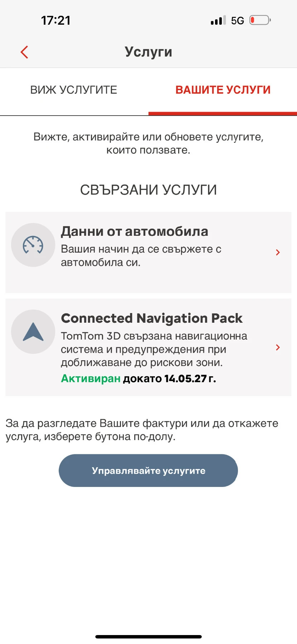297x644 pixels.
Task: Click the TomTom 3D navigation description
Action: click(154, 349)
